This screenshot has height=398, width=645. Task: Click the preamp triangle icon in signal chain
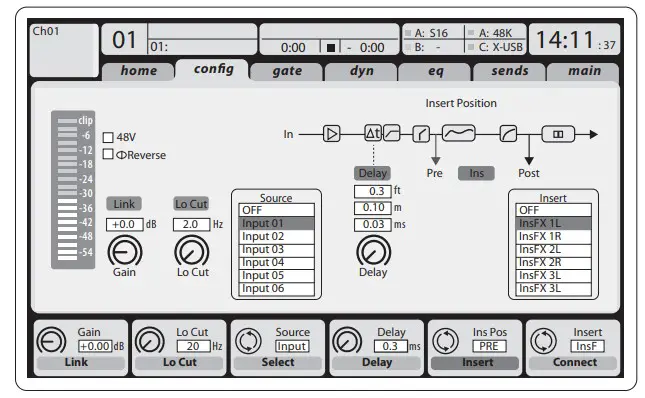(x=332, y=134)
